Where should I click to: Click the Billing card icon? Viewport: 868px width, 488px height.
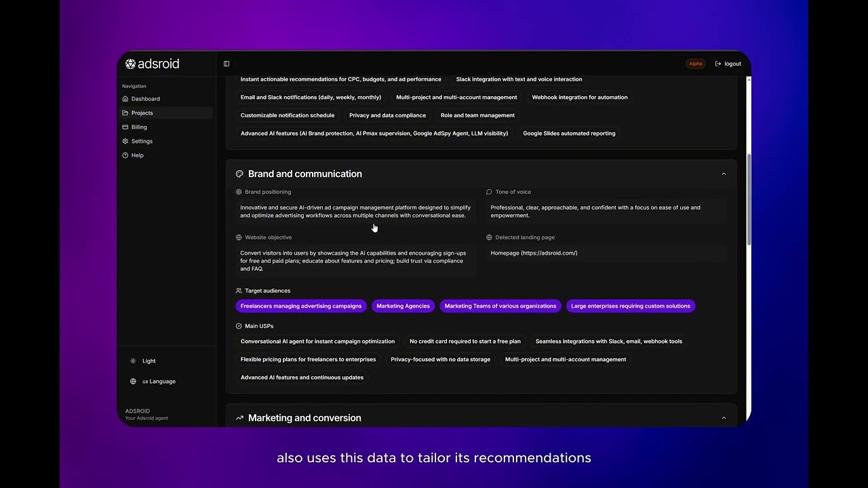tap(125, 127)
